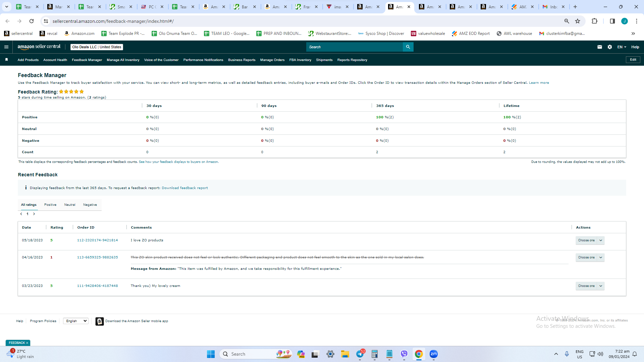Click the search magnifier button in Seller Central
Screen dimensions: 644x362
(x=408, y=47)
